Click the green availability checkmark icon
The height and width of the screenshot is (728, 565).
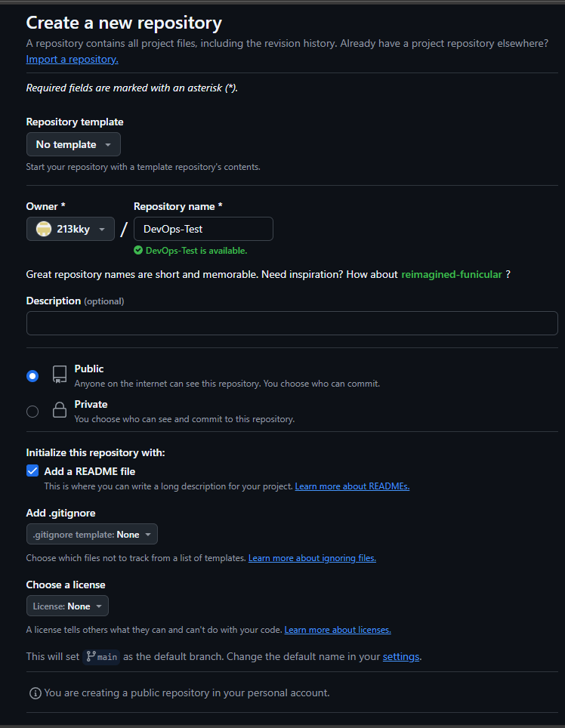pos(138,250)
